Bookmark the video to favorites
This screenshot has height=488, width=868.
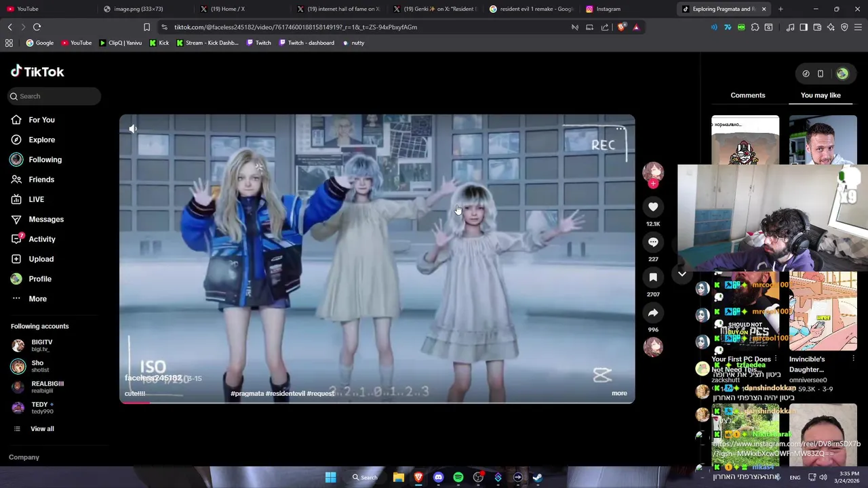tap(653, 277)
